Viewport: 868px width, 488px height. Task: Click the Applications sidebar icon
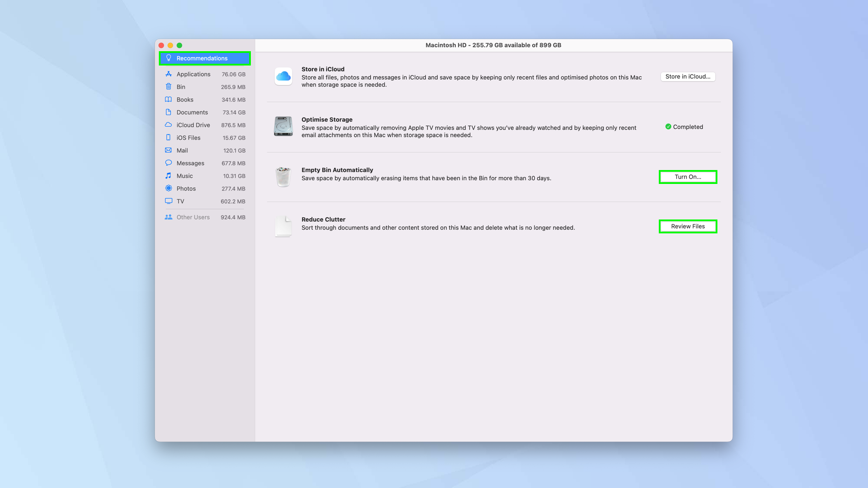(x=168, y=74)
